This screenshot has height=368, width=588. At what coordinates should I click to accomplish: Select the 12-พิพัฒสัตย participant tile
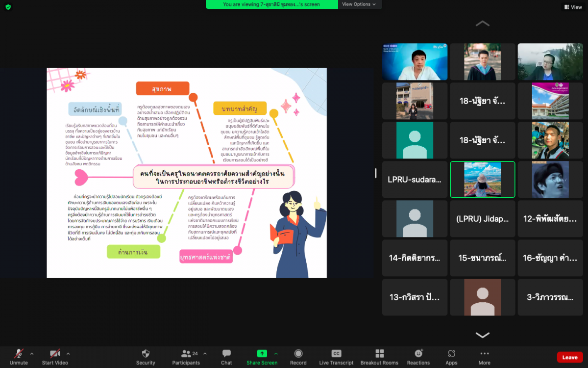pyautogui.click(x=550, y=219)
